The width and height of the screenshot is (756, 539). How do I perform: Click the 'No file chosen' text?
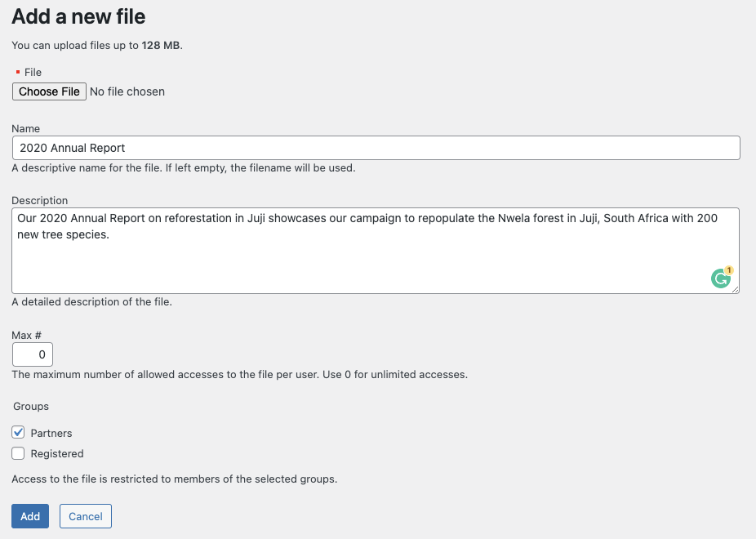click(x=127, y=91)
